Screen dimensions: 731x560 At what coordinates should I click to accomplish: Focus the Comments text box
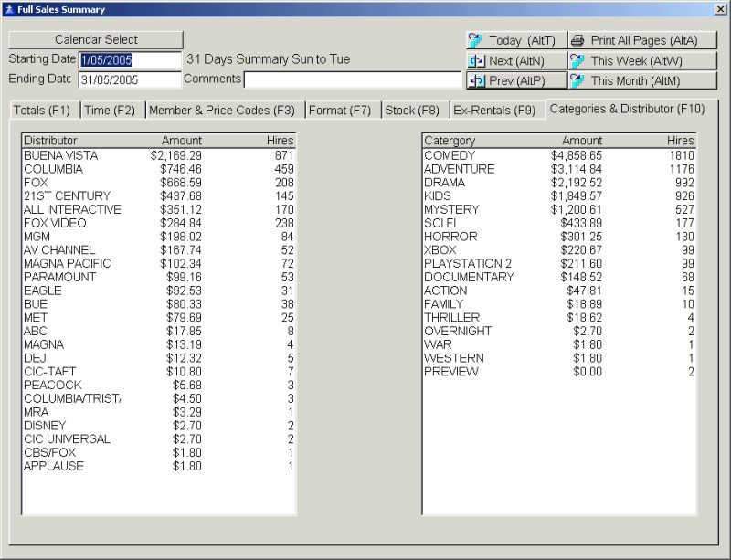[352, 79]
